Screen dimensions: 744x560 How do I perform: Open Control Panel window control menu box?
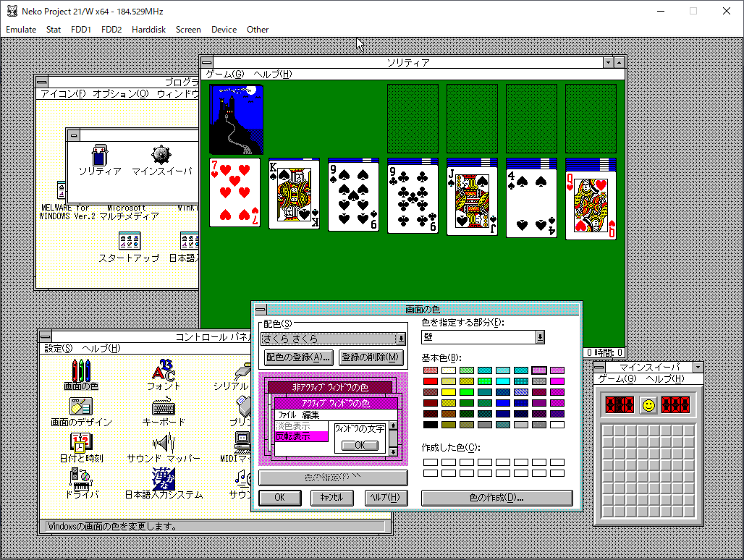pyautogui.click(x=46, y=336)
